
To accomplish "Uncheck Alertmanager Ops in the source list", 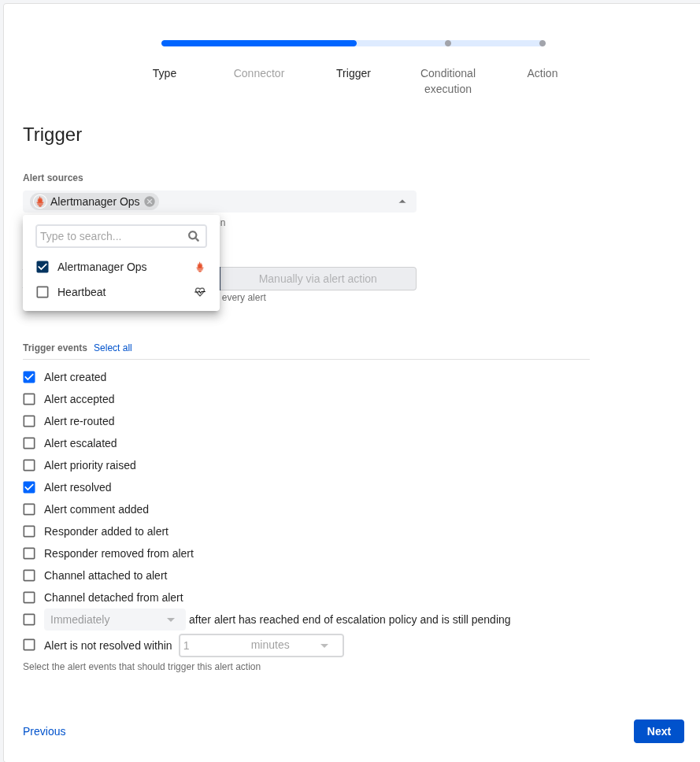I will pyautogui.click(x=43, y=267).
